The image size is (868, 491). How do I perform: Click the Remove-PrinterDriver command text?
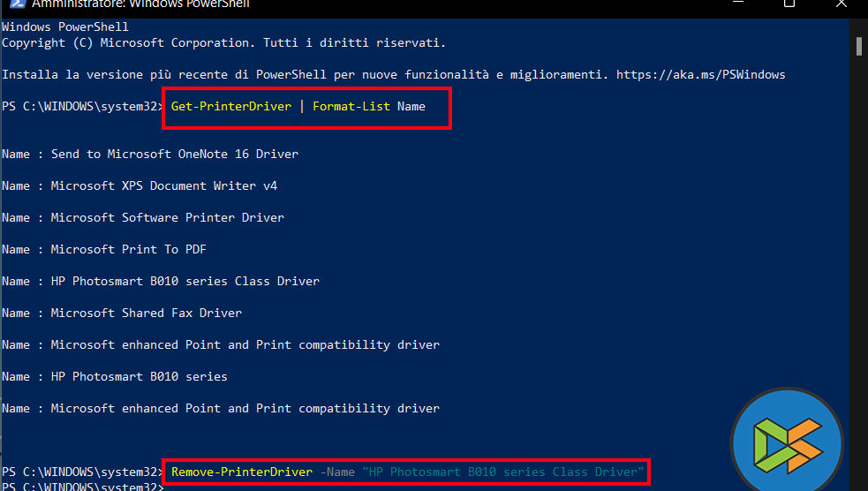coord(241,472)
